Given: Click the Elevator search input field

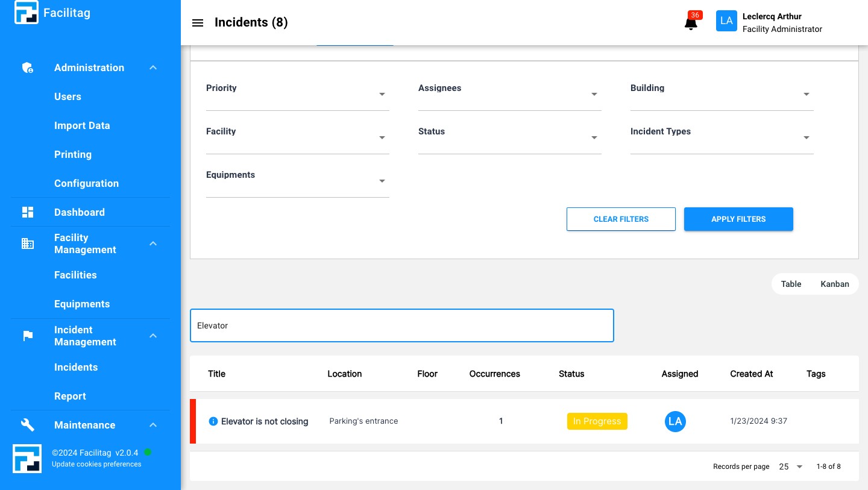Looking at the screenshot, I should click(x=401, y=325).
